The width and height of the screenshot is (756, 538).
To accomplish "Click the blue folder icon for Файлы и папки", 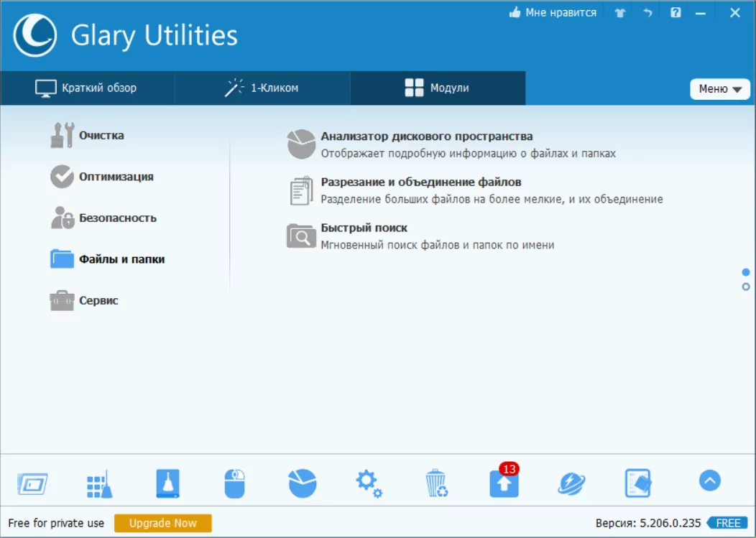I will click(x=63, y=259).
